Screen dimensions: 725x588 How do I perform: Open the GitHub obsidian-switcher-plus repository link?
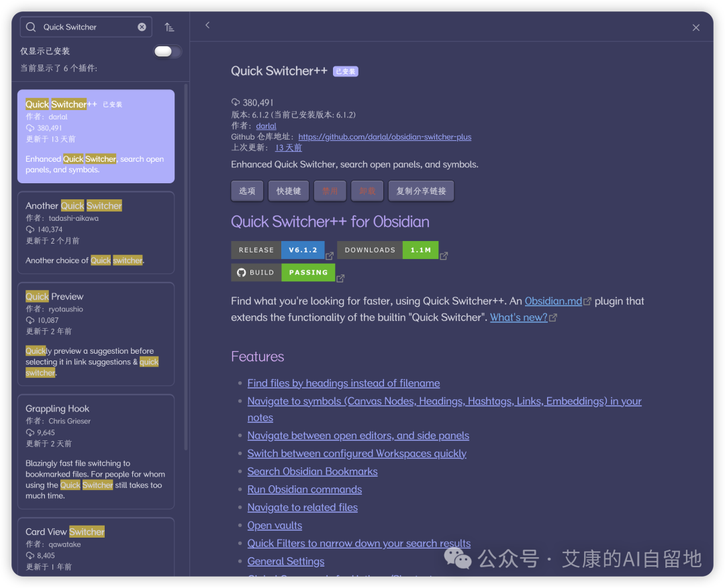pos(385,137)
